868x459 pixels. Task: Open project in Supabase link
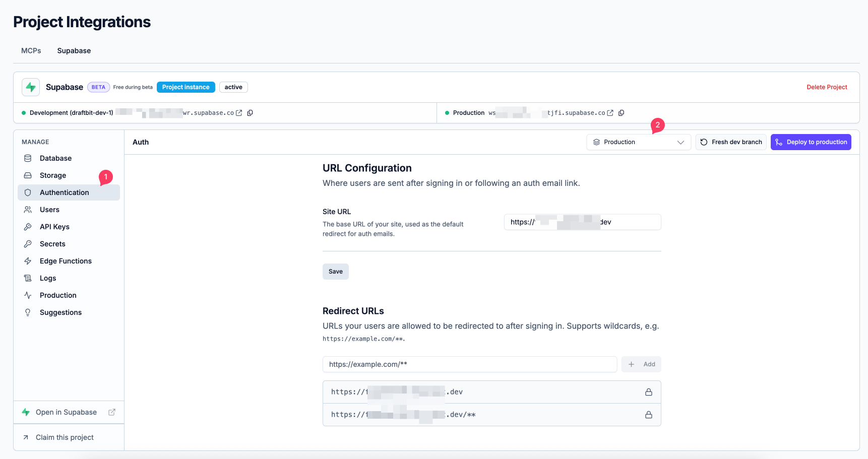[69, 412]
